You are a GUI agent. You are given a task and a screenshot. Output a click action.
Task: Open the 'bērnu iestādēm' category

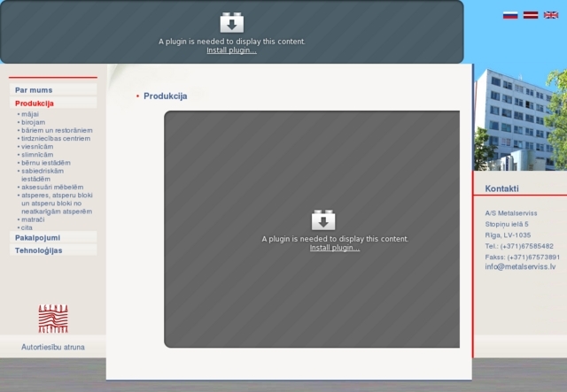tap(45, 163)
